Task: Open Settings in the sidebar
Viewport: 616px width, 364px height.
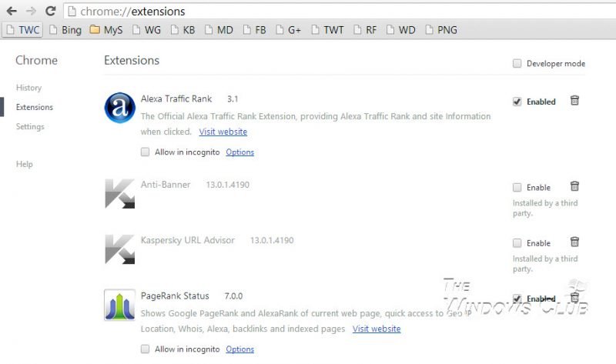Action: click(30, 126)
